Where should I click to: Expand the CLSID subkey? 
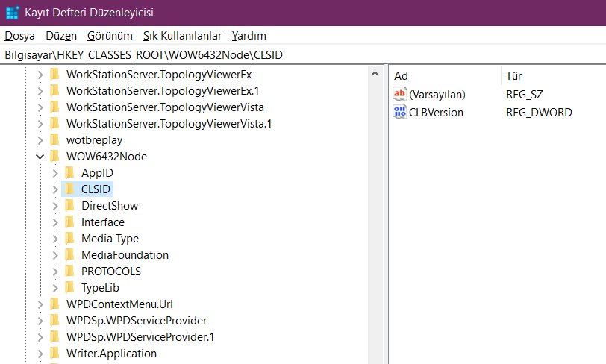[x=55, y=189]
